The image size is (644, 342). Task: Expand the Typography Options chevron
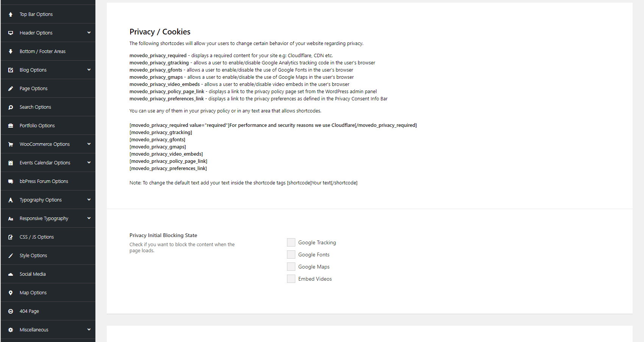click(x=89, y=200)
